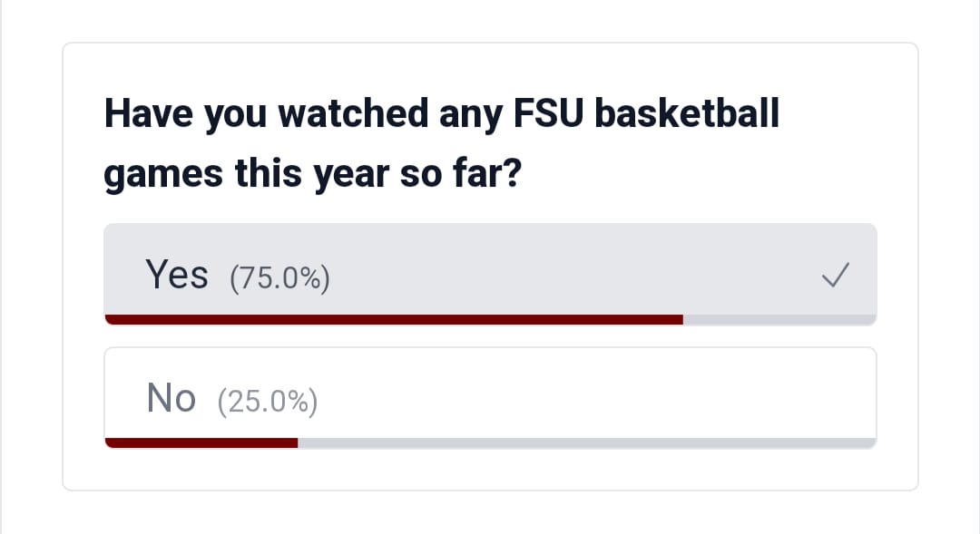Click the dark red filled portion of No bar
This screenshot has height=534, width=980.
[201, 443]
